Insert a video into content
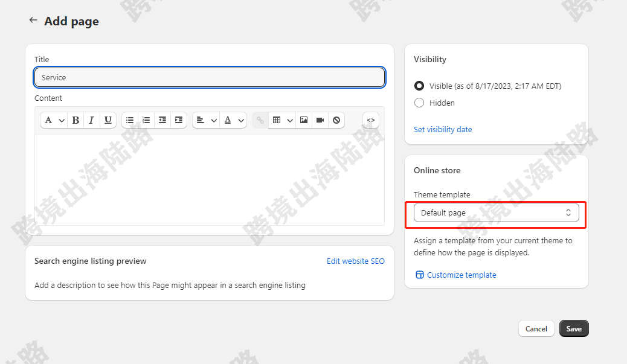 320,120
